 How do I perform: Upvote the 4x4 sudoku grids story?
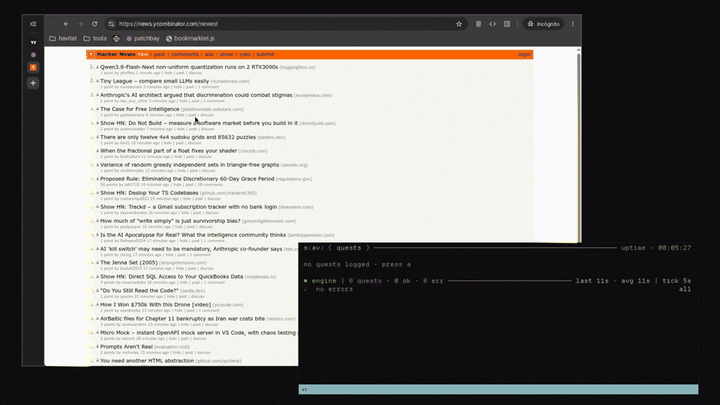97,137
